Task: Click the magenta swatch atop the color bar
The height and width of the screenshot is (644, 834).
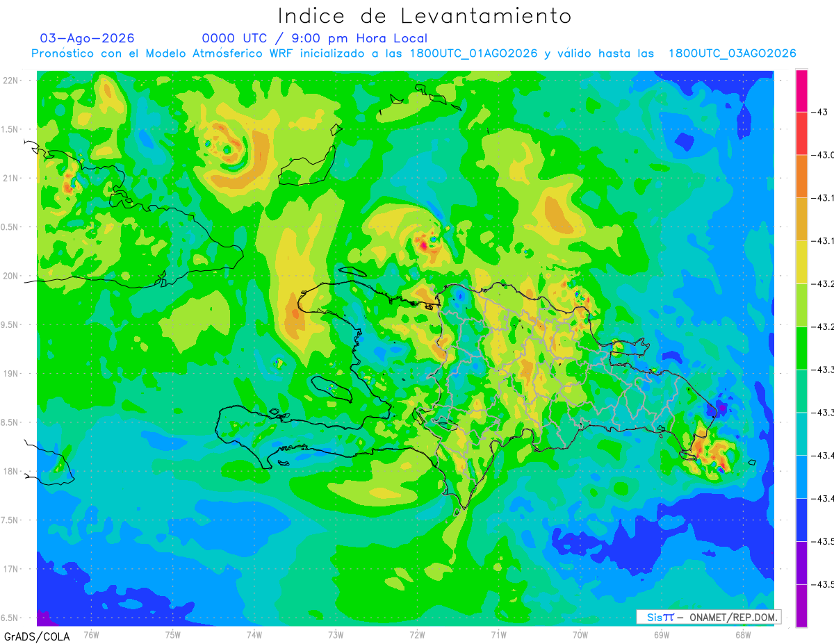Action: tap(801, 90)
